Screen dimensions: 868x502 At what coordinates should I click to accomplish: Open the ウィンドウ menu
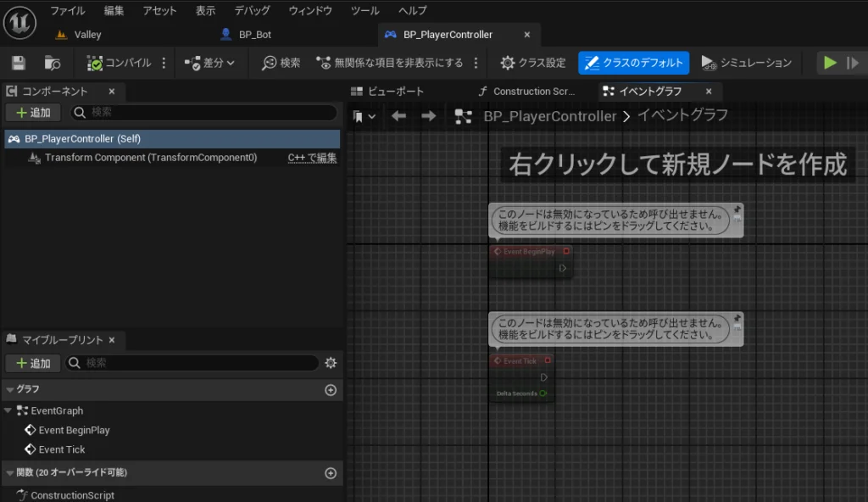[x=310, y=11]
